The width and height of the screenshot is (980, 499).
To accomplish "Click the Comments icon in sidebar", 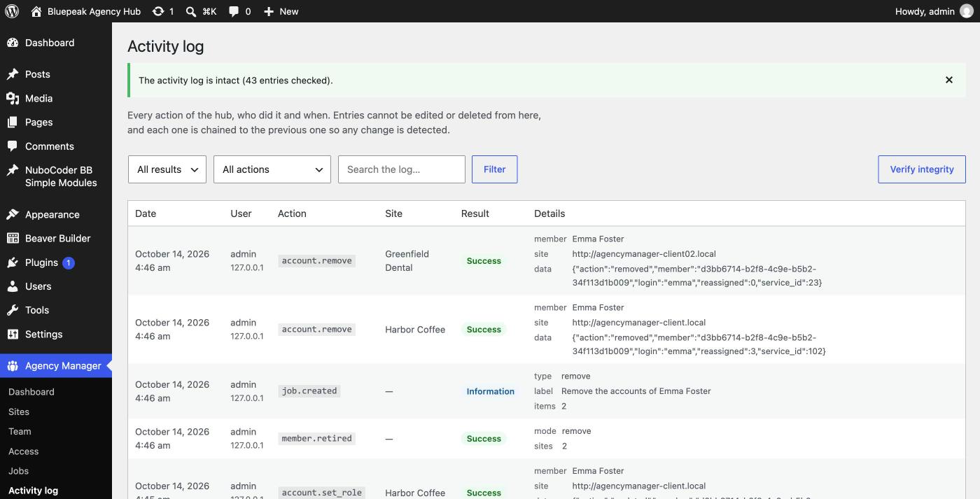I will (x=13, y=146).
